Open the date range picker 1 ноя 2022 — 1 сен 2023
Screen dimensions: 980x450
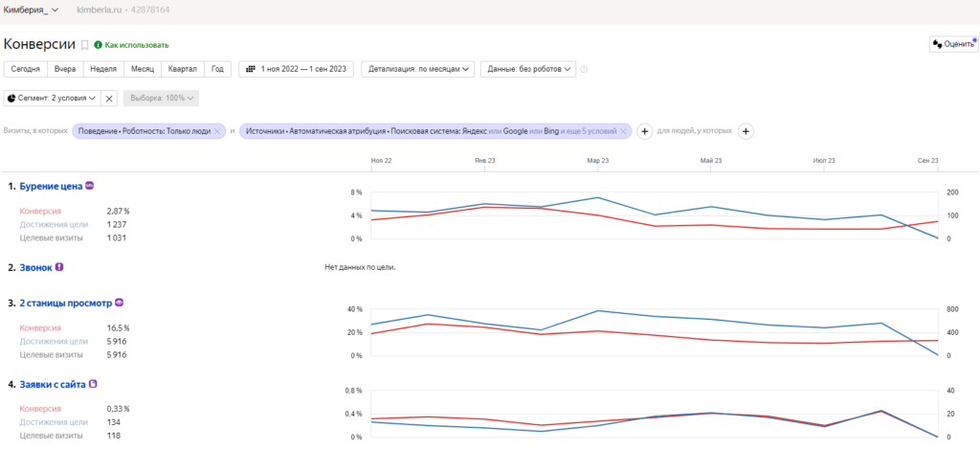point(297,69)
